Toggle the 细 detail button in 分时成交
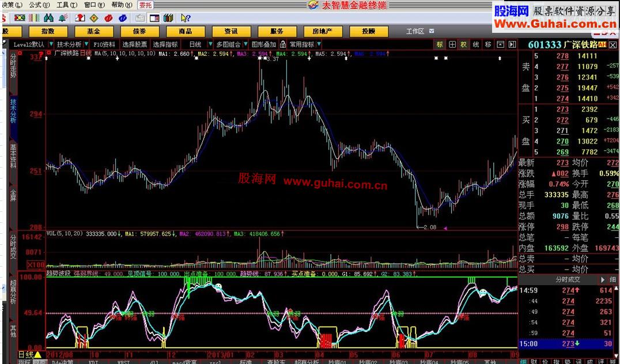This screenshot has width=620, height=364. click(613, 280)
